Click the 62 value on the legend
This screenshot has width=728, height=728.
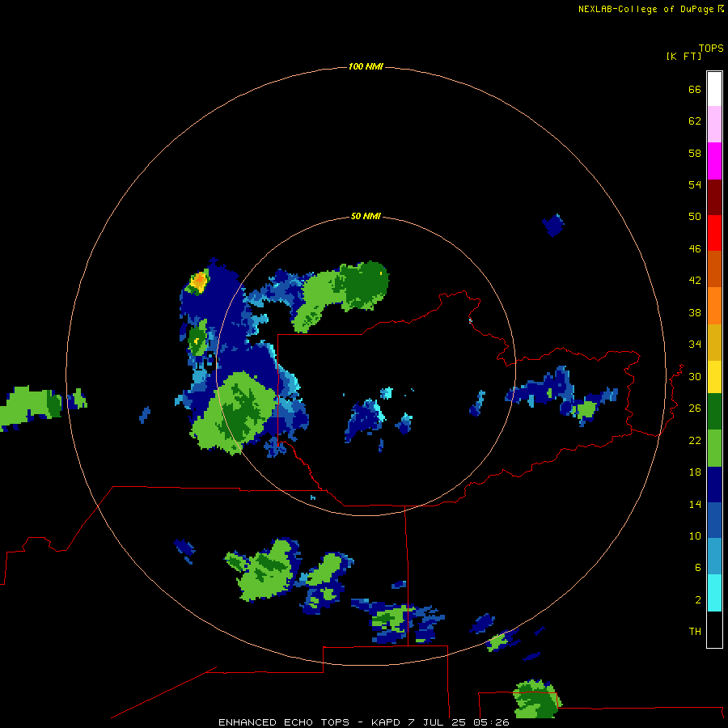point(695,121)
